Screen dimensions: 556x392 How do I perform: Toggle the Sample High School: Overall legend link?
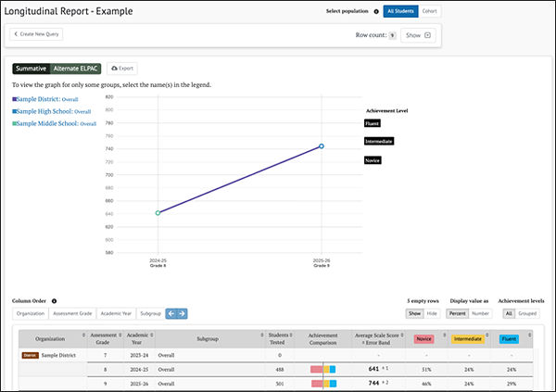(x=54, y=111)
